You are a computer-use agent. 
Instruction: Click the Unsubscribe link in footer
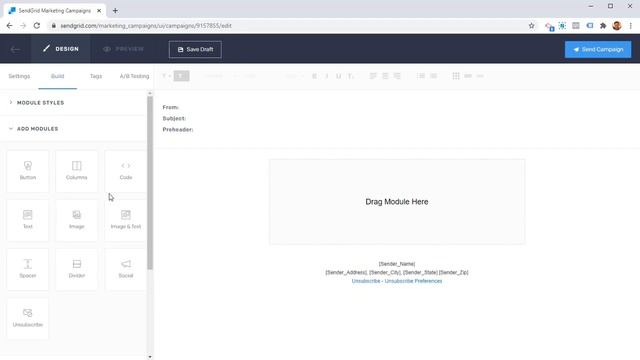[366, 281]
